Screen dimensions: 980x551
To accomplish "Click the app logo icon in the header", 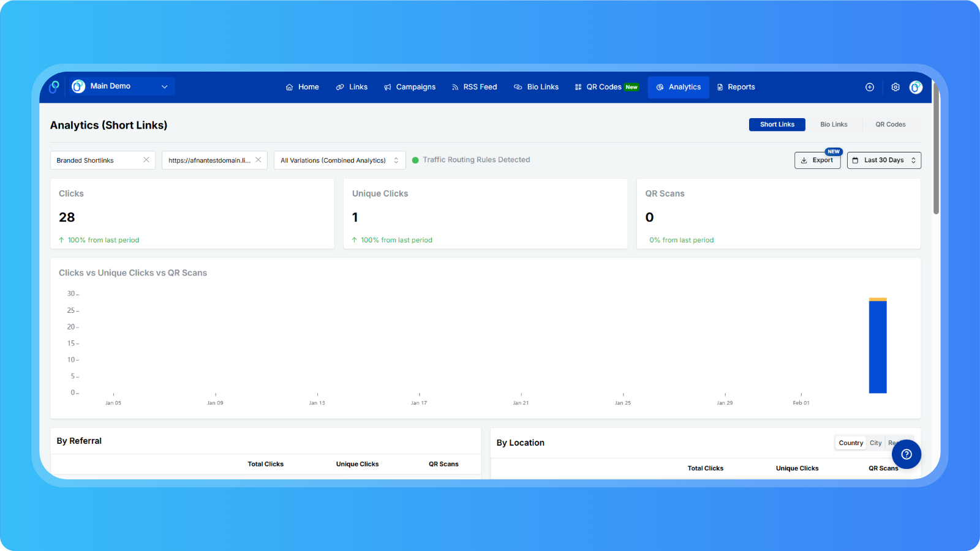I will click(x=55, y=87).
